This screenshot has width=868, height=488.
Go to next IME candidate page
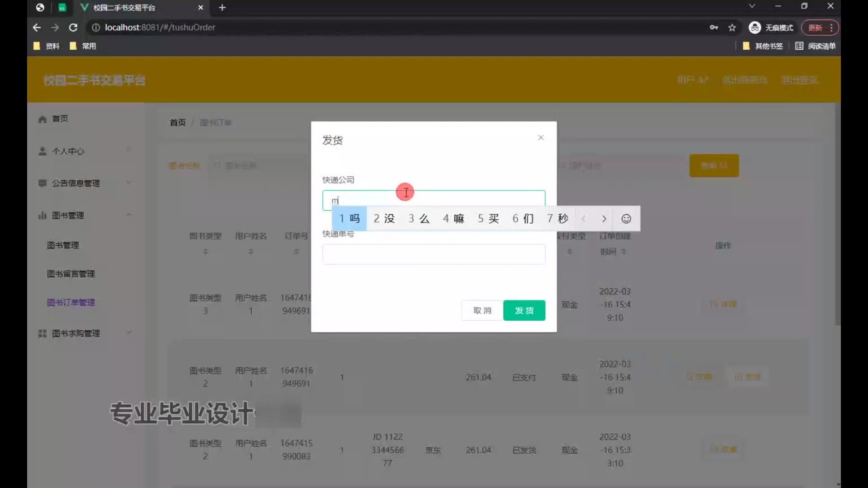pyautogui.click(x=604, y=219)
